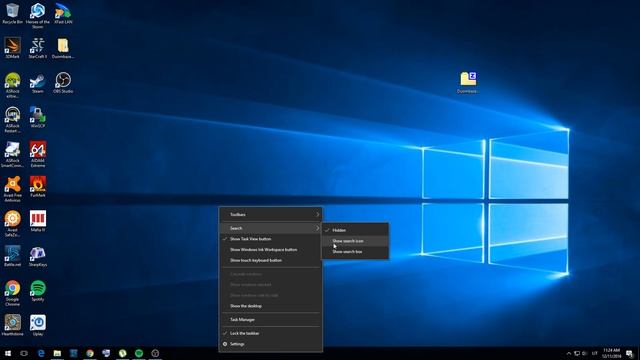Enable Show touch keyboard button

[x=271, y=260]
